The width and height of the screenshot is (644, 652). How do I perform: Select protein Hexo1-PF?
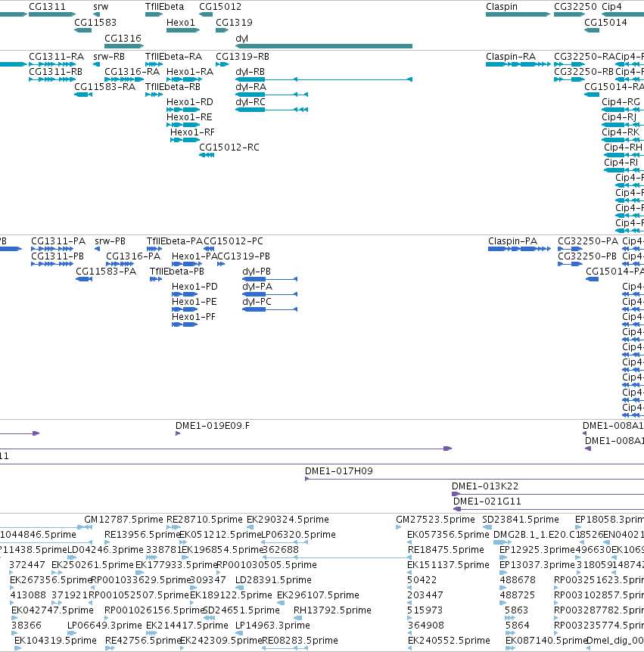pyautogui.click(x=194, y=317)
